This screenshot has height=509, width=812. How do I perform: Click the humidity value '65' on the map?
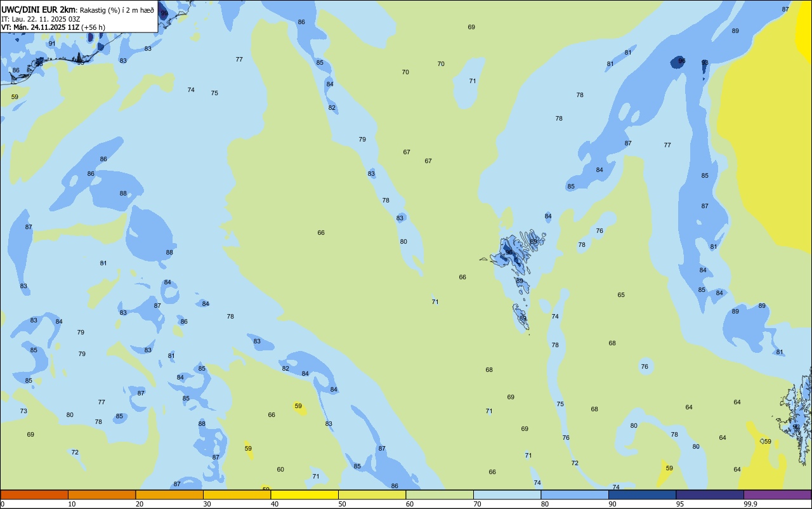point(621,294)
